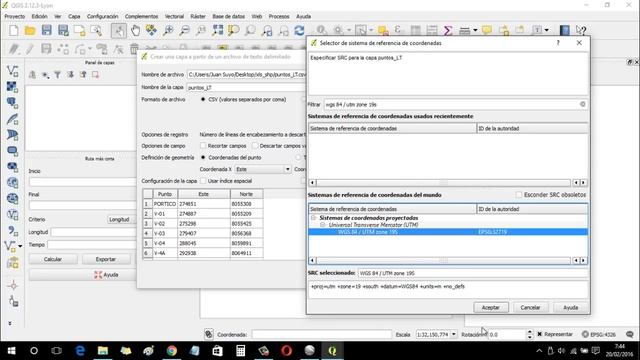Select the Pan map hand tool
Viewport: 640px width, 360px height.
(135, 30)
